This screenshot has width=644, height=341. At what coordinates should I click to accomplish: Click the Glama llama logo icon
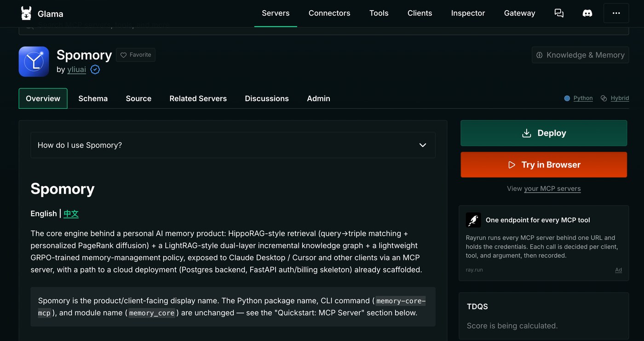coord(26,13)
